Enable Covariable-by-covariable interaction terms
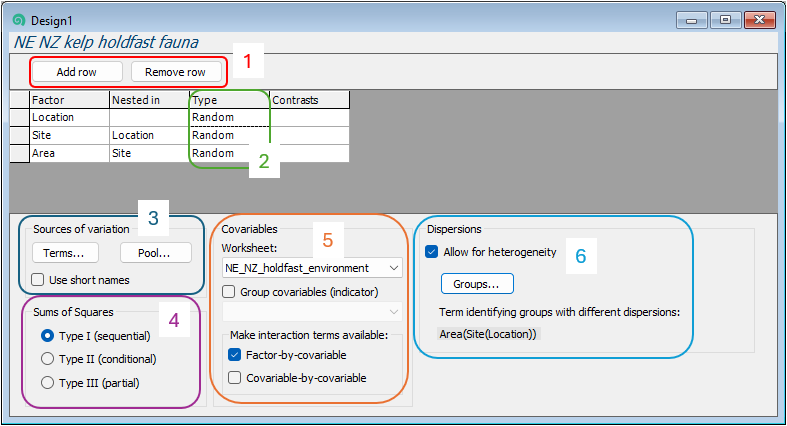Image resolution: width=787 pixels, height=426 pixels. pos(234,378)
